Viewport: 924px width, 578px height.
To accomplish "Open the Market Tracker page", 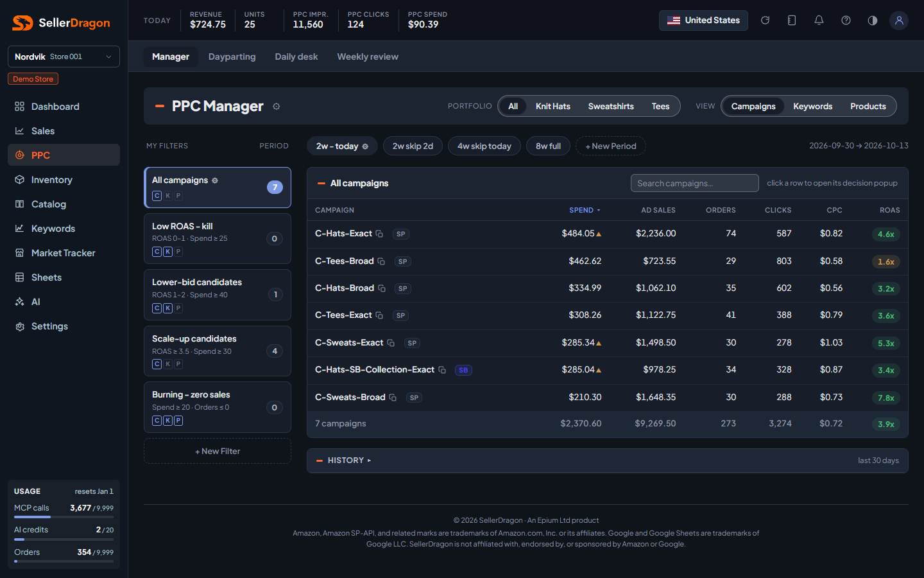I will [x=64, y=253].
